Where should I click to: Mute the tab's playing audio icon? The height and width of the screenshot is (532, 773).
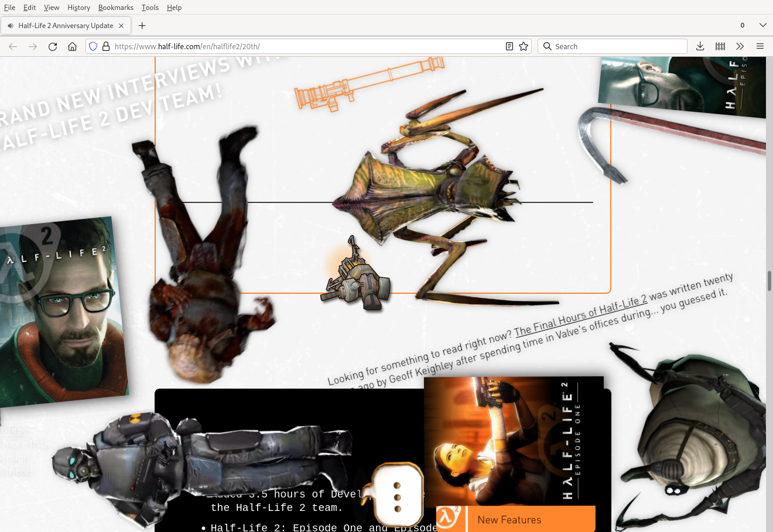point(11,26)
